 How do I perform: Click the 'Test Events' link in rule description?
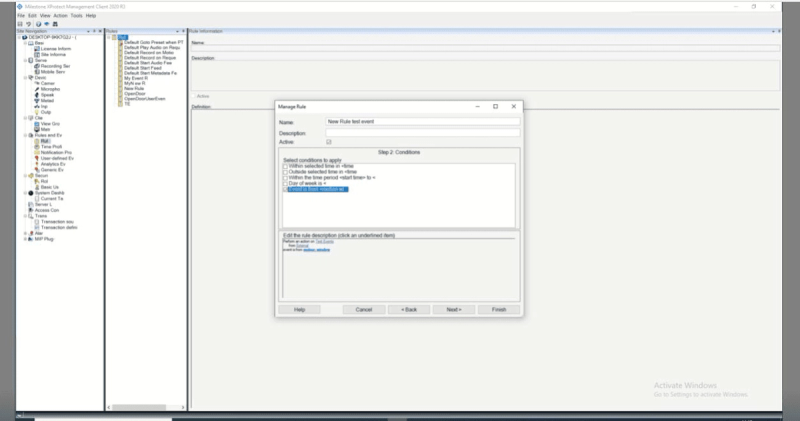324,241
